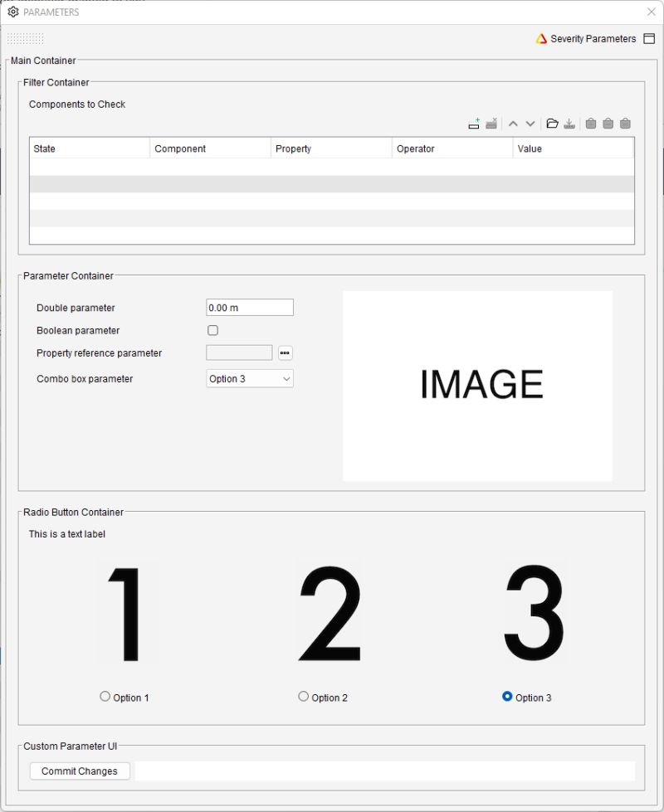Viewport: 664px width, 812px height.
Task: Toggle the Boolean parameter checkbox
Action: coord(212,330)
